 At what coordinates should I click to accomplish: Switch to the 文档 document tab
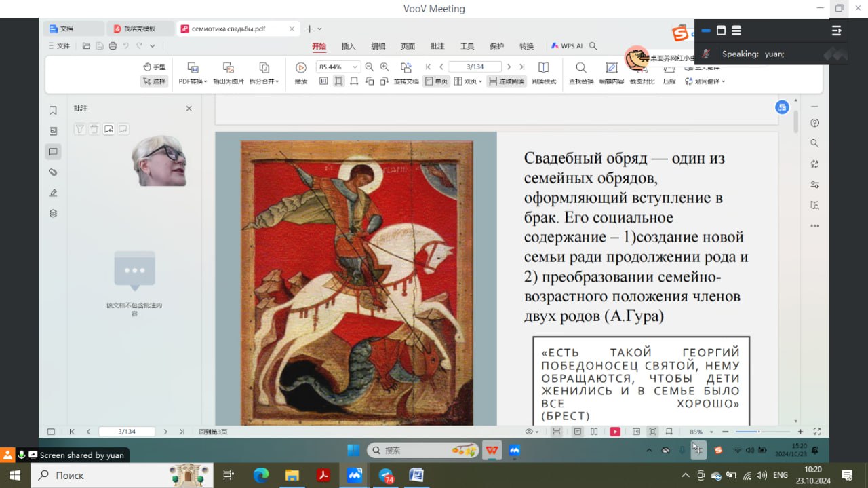(74, 29)
